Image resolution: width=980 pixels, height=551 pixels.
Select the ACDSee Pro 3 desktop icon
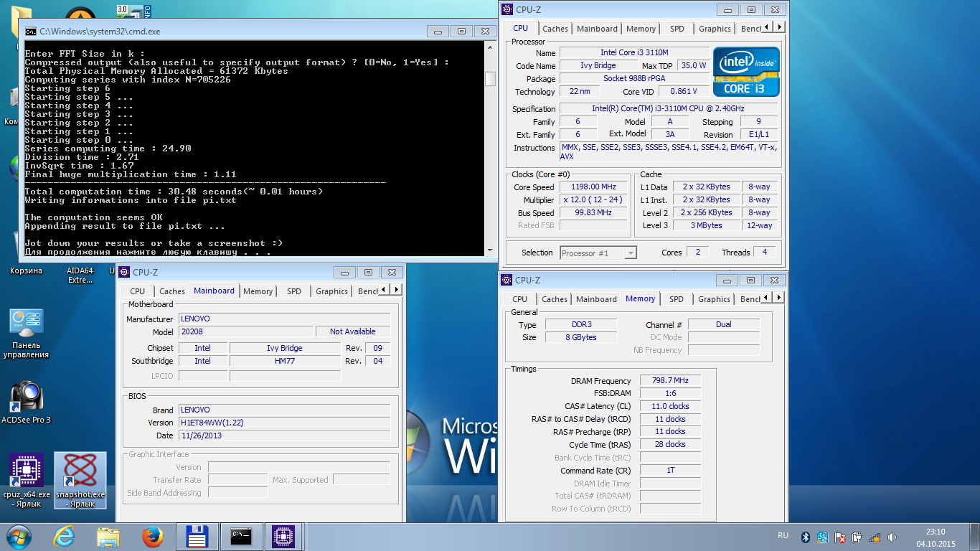(27, 402)
